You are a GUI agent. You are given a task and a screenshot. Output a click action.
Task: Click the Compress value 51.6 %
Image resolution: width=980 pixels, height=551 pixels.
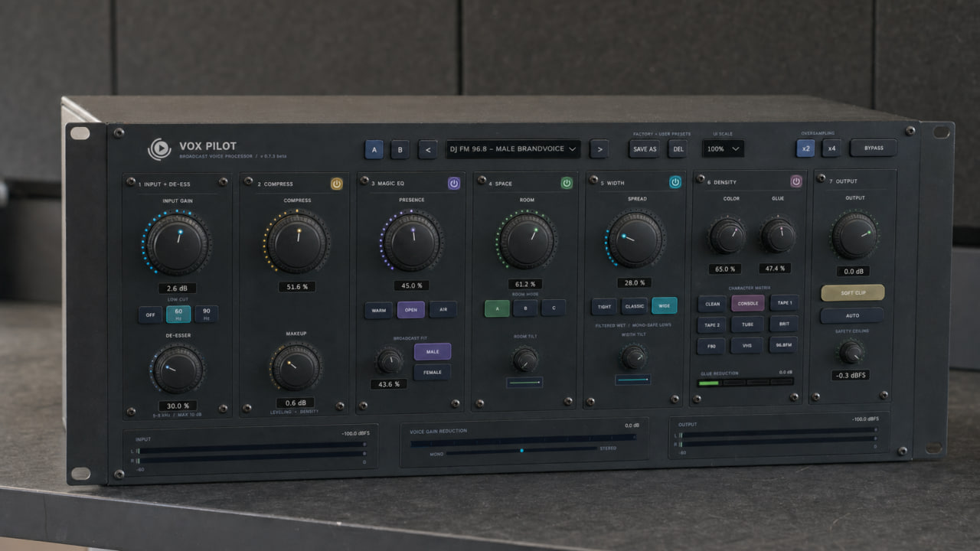point(297,286)
